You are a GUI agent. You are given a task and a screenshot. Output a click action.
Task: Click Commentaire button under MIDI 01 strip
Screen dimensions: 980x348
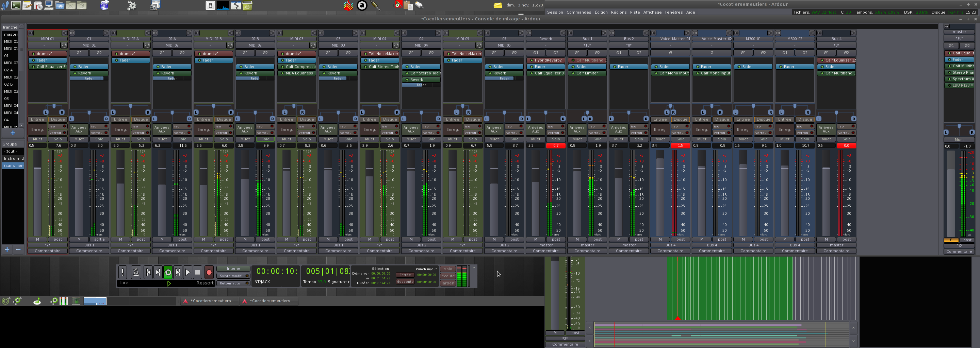pyautogui.click(x=48, y=251)
